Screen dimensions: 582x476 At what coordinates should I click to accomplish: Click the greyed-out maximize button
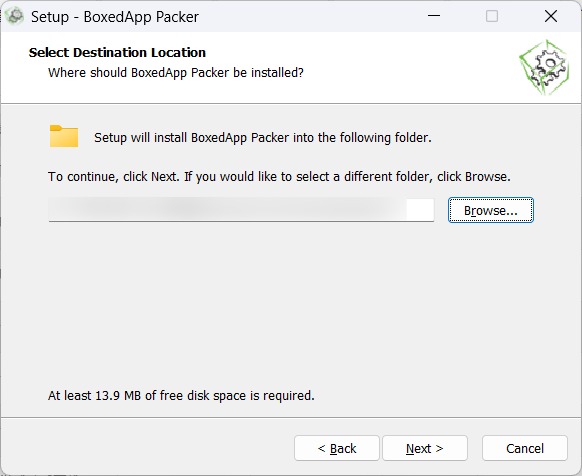(x=492, y=16)
